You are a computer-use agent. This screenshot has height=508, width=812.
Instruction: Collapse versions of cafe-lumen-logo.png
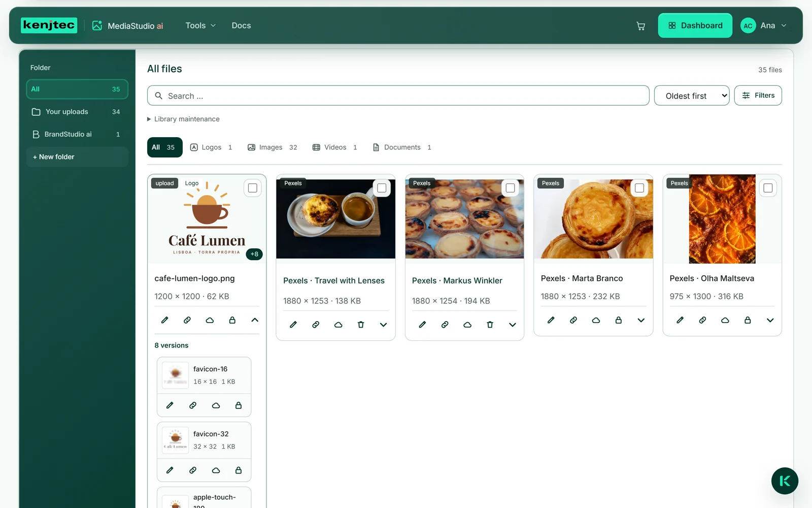pyautogui.click(x=255, y=320)
